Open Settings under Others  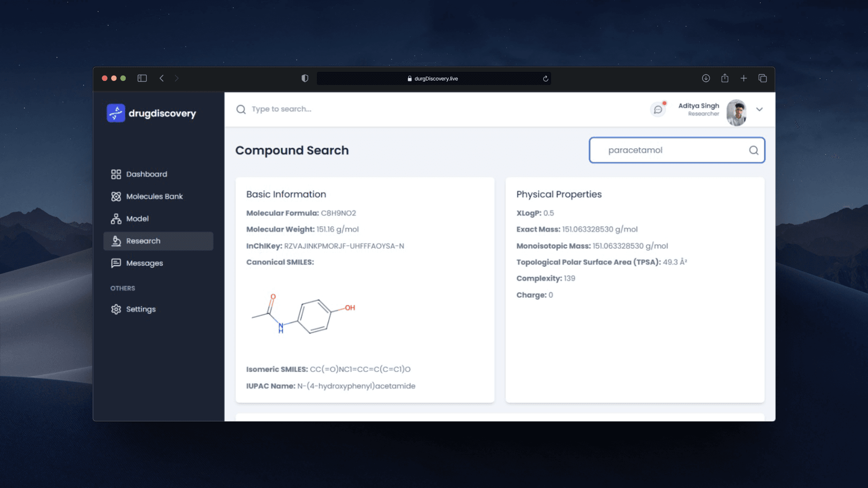coord(141,309)
